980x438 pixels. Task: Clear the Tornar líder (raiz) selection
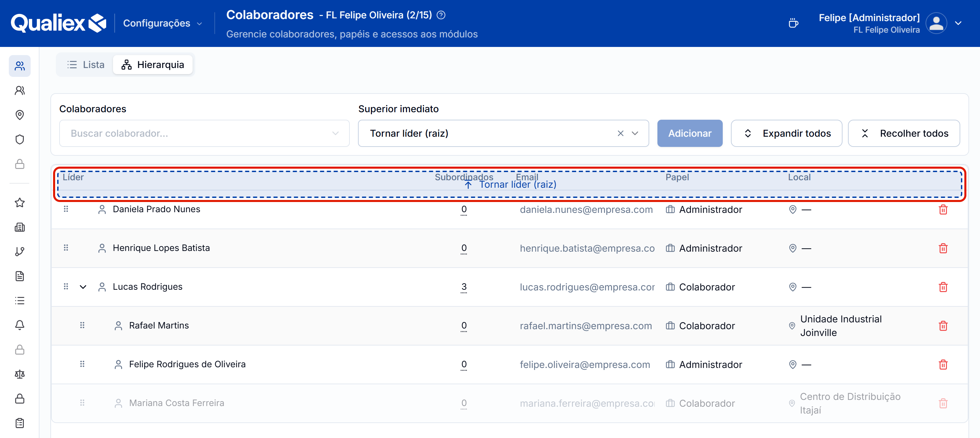tap(620, 133)
